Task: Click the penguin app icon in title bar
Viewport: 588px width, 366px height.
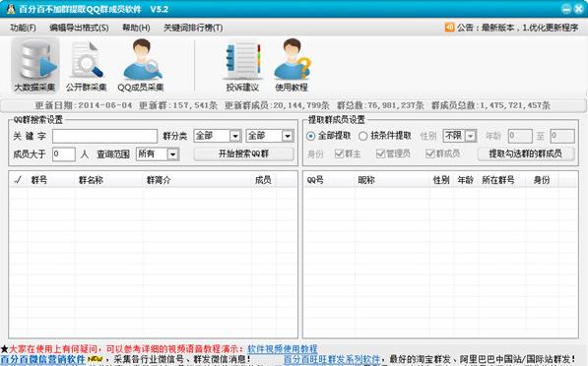Action: [x=11, y=9]
